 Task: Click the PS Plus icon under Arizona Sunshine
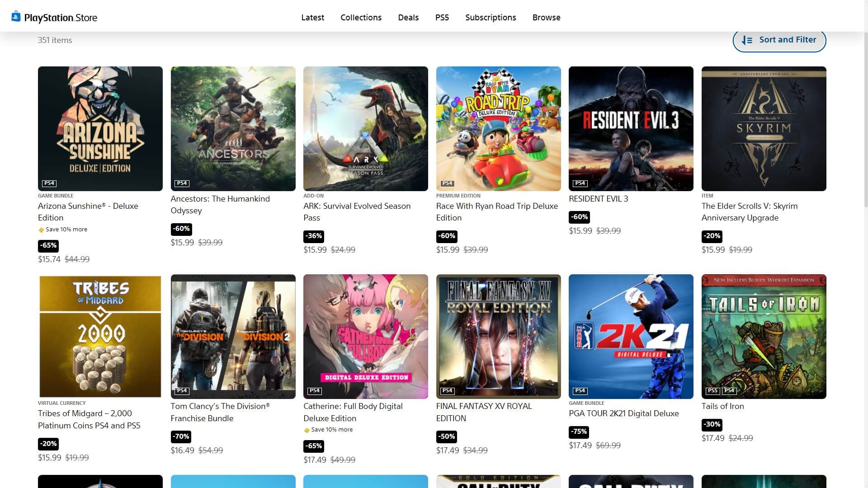pyautogui.click(x=41, y=230)
